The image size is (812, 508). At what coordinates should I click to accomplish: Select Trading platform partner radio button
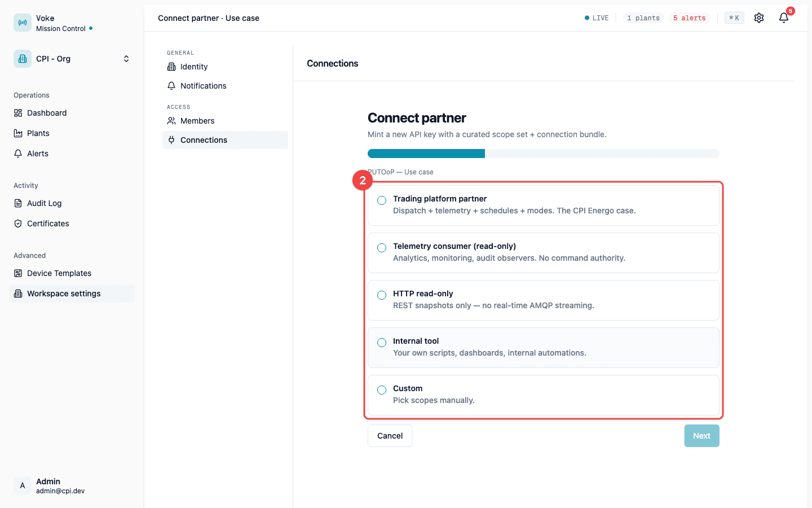pyautogui.click(x=382, y=200)
